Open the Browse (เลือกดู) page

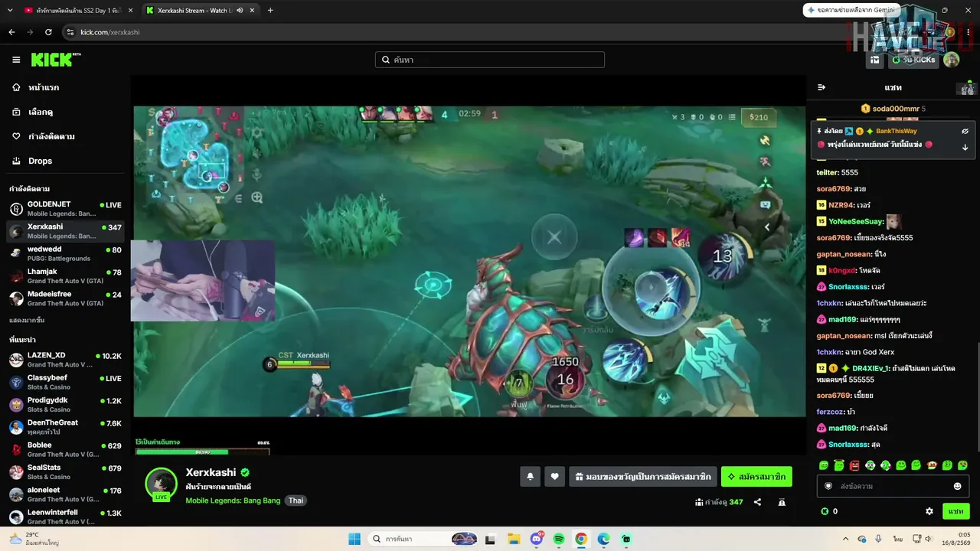click(40, 112)
